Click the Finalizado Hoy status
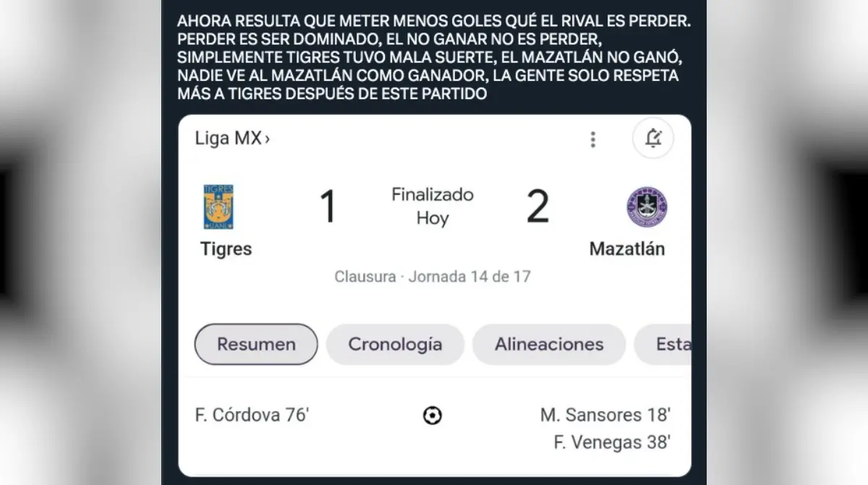This screenshot has width=868, height=485. click(x=431, y=204)
